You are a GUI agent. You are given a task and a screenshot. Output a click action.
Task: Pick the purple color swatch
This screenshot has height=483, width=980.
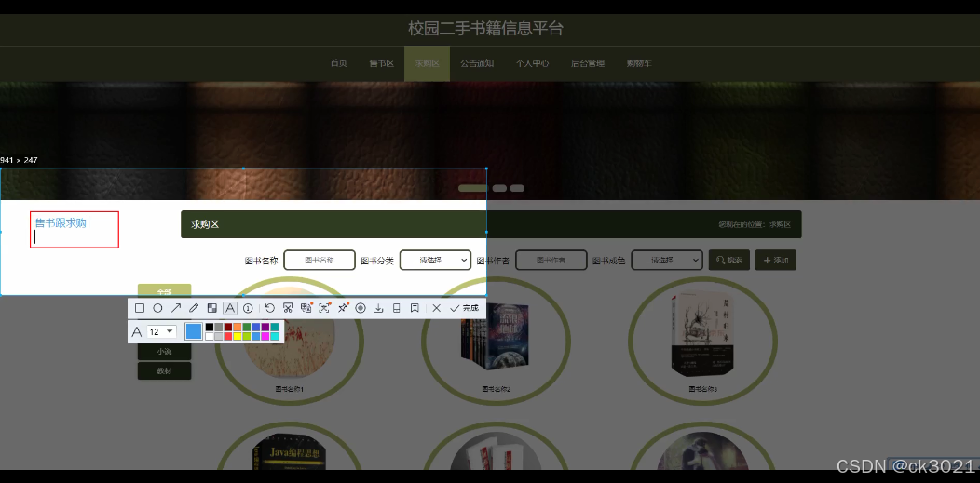(x=265, y=327)
